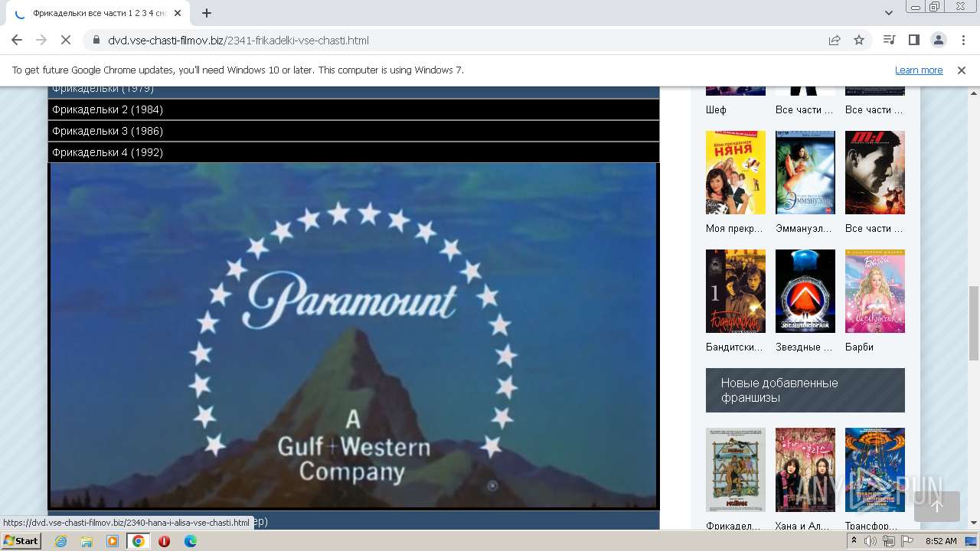Close the Фрикадельки browser tab
The width and height of the screenshot is (980, 551).
(x=178, y=13)
